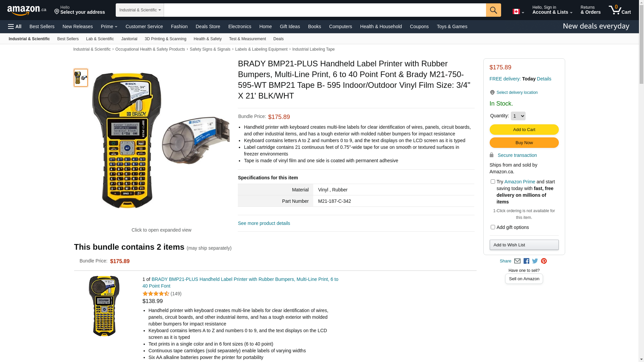Open the cart icon

pyautogui.click(x=620, y=10)
